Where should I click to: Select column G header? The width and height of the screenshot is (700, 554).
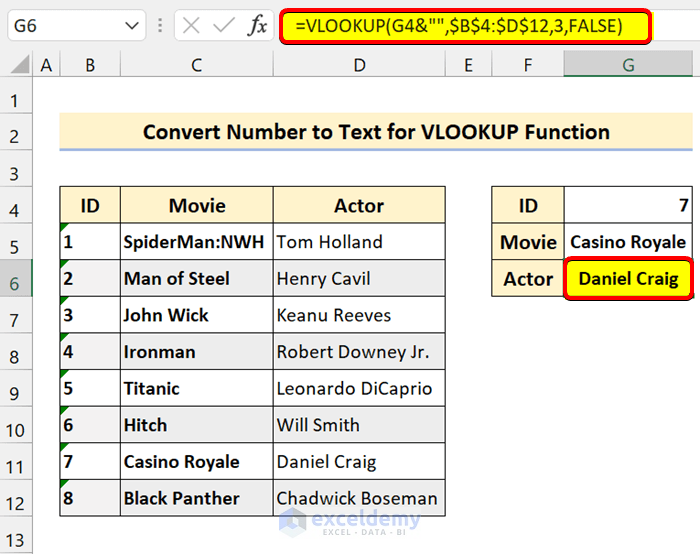click(628, 66)
